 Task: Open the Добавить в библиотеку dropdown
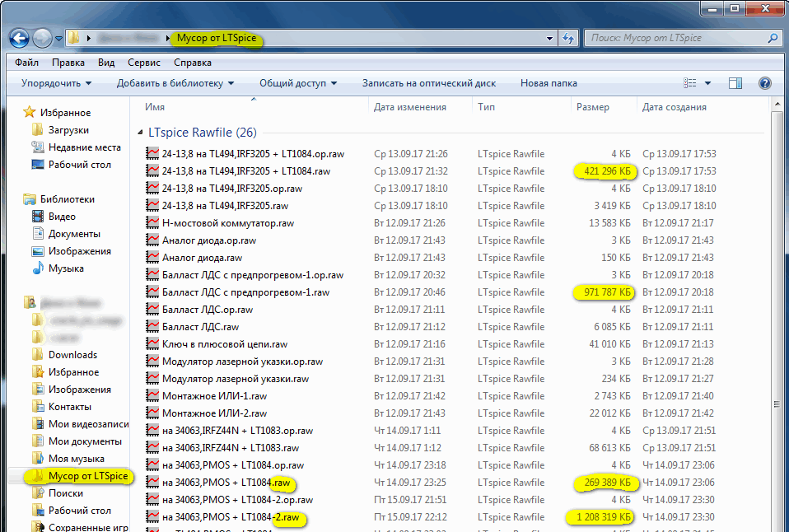coord(175,83)
